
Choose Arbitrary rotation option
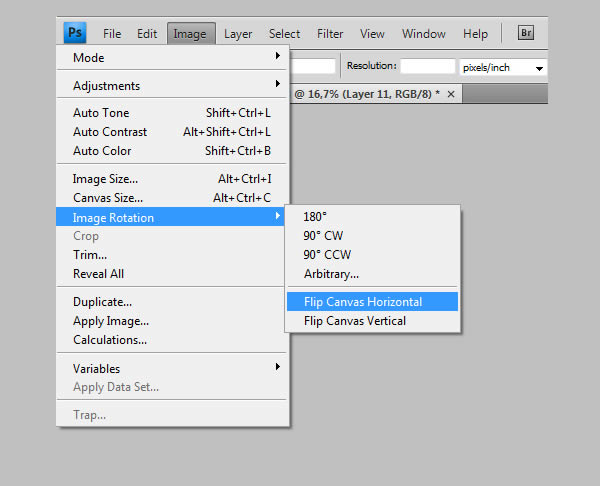click(x=372, y=274)
